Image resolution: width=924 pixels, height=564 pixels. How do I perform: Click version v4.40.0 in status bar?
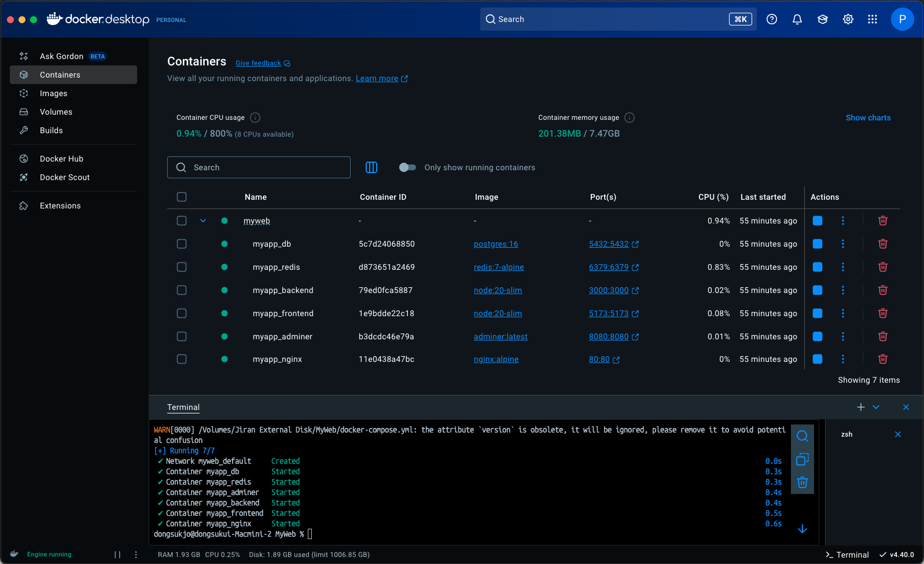[x=897, y=555]
